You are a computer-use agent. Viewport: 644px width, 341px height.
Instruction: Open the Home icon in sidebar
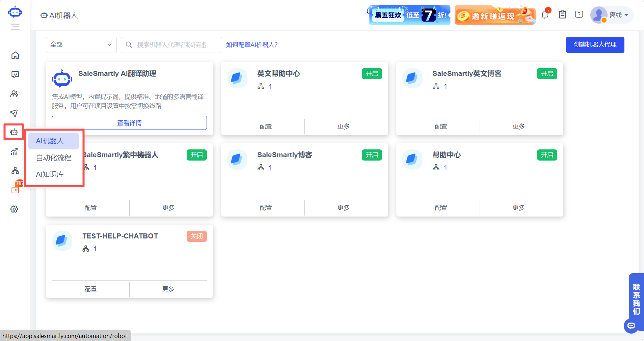click(15, 55)
